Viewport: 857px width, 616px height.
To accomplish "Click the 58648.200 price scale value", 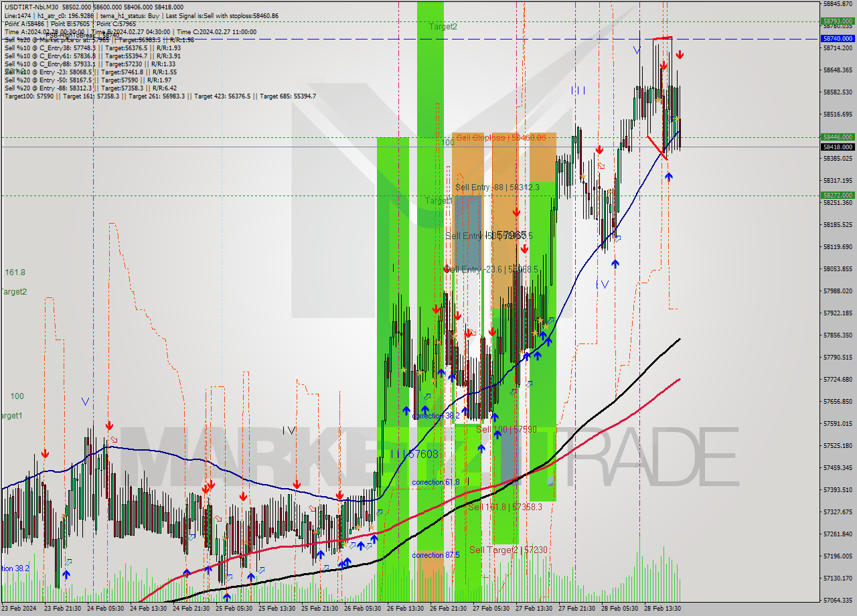I will [838, 70].
